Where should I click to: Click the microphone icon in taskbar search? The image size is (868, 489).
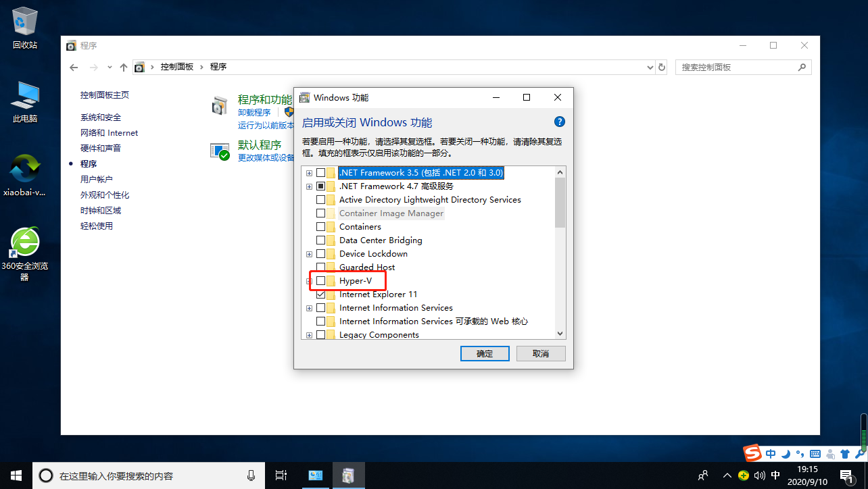point(251,475)
